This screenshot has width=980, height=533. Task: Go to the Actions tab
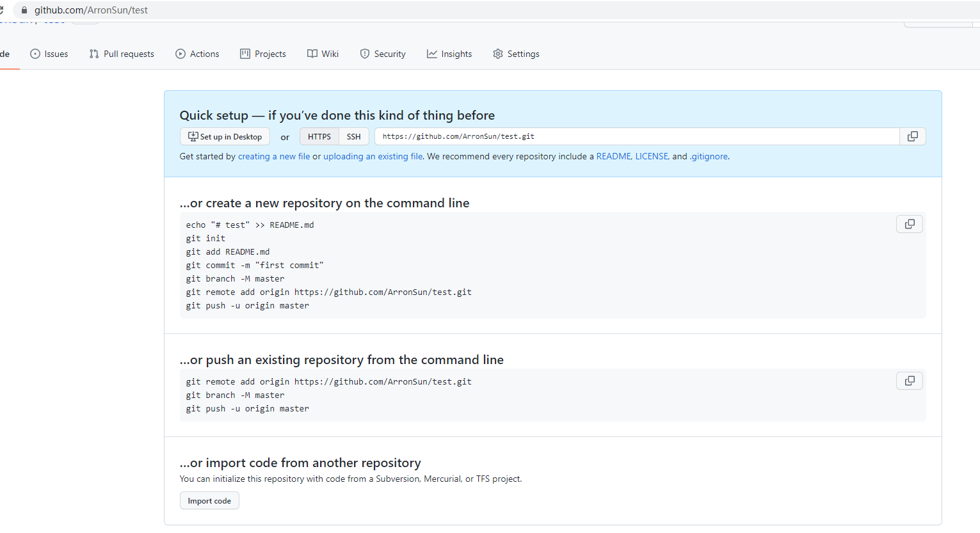click(x=197, y=54)
